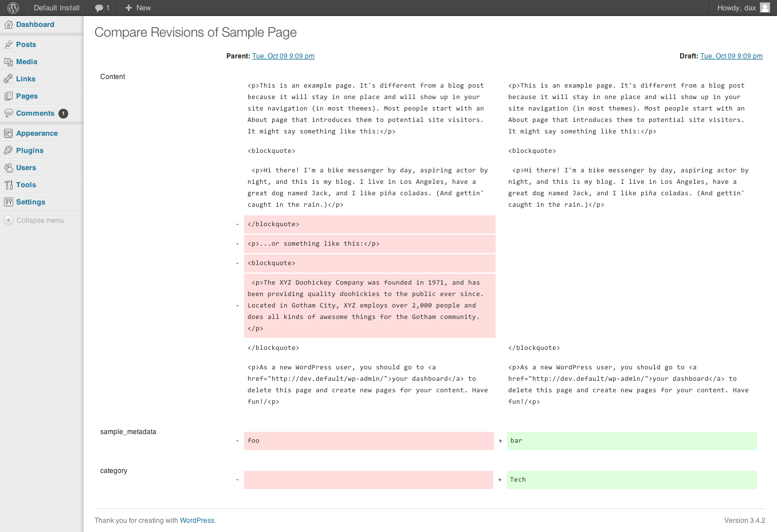Viewport: 777px width, 532px height.
Task: Open the Parent revision date link
Action: point(283,56)
